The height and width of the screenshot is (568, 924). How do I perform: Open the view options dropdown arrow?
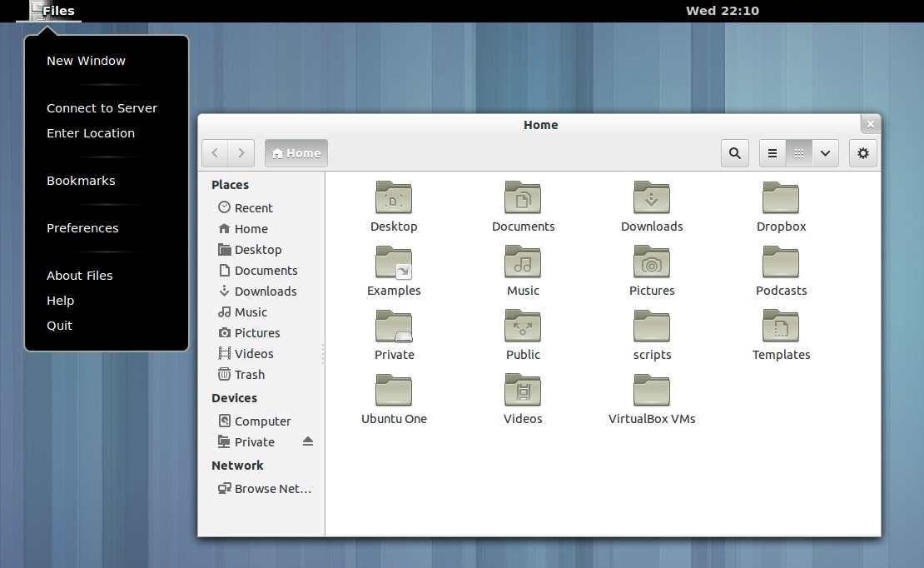click(826, 153)
